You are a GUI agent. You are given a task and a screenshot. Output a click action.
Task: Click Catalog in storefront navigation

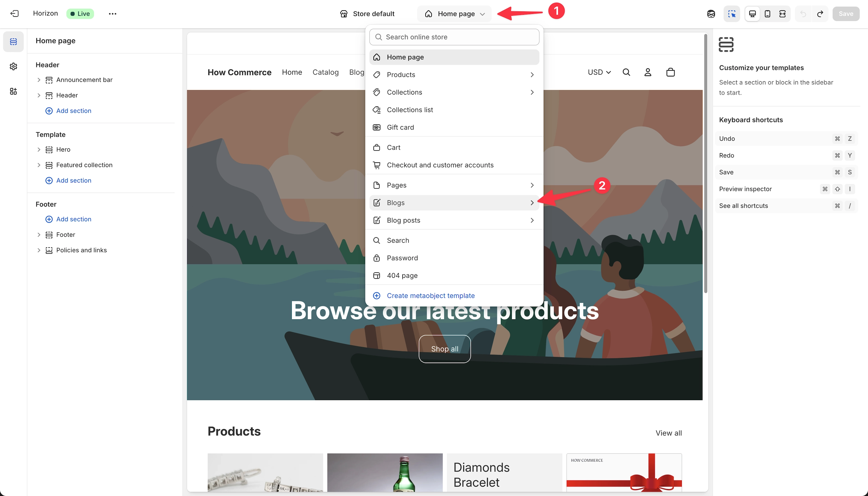(x=325, y=72)
